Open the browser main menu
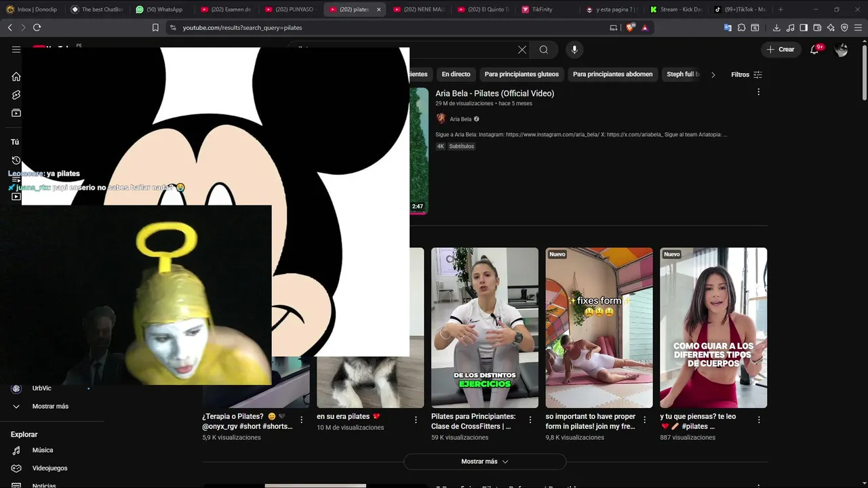Screen dimensions: 868x488 [x=858, y=28]
